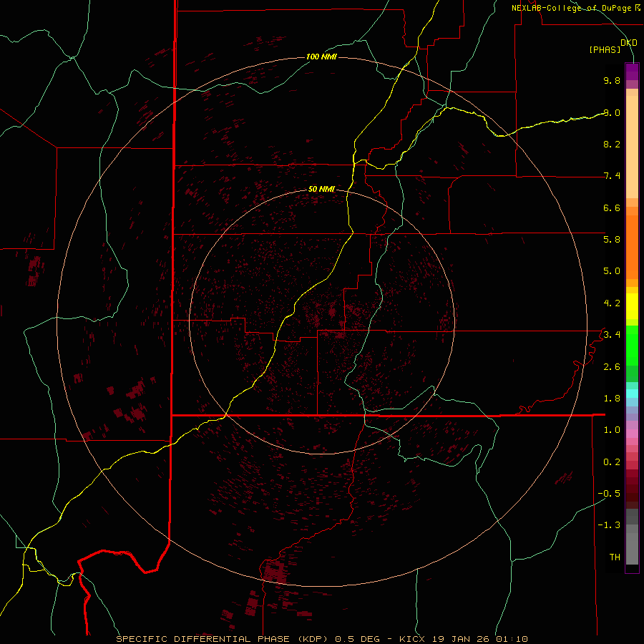Click the DKD product label above the scale

click(628, 42)
